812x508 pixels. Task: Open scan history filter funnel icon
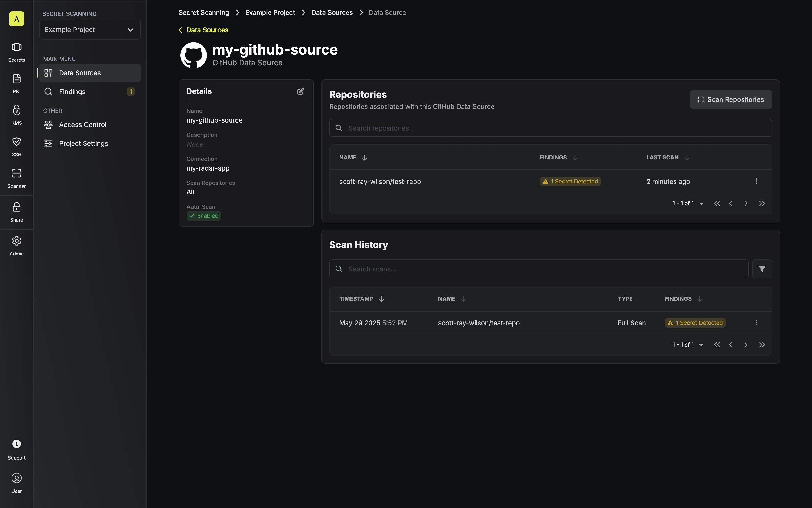point(762,269)
